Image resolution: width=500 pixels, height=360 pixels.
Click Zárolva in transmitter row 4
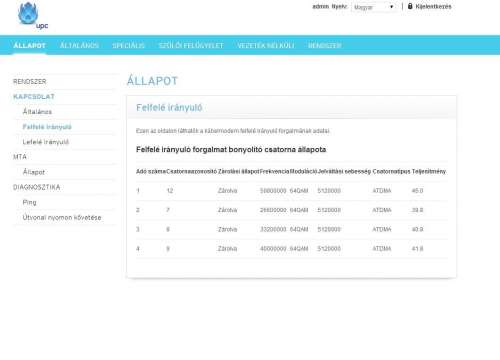(227, 249)
